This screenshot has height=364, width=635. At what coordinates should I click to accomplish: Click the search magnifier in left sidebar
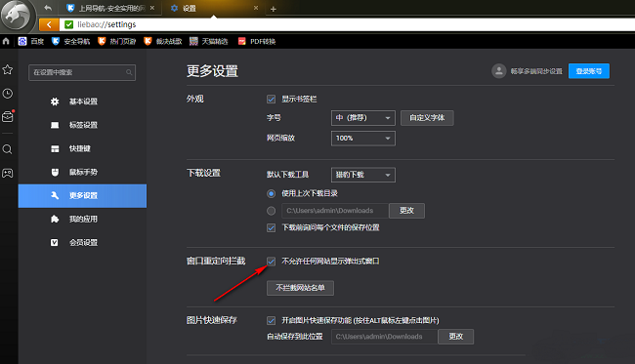tap(7, 149)
